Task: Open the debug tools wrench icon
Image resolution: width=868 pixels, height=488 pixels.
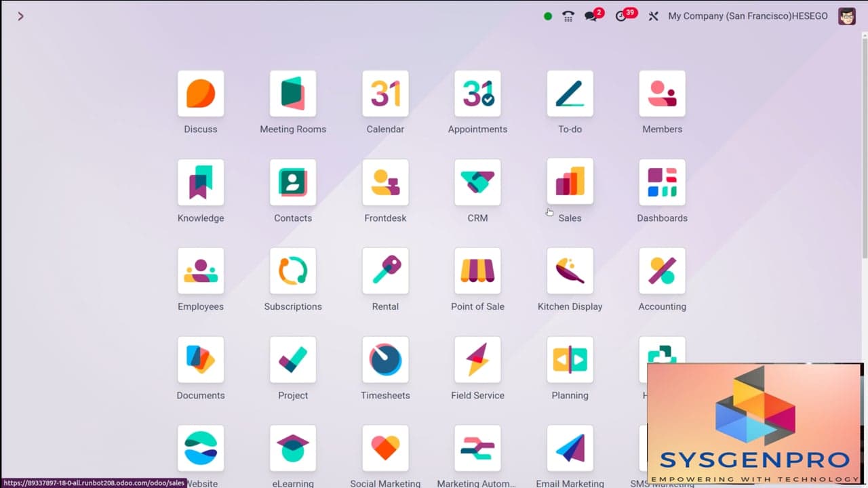Action: point(653,16)
